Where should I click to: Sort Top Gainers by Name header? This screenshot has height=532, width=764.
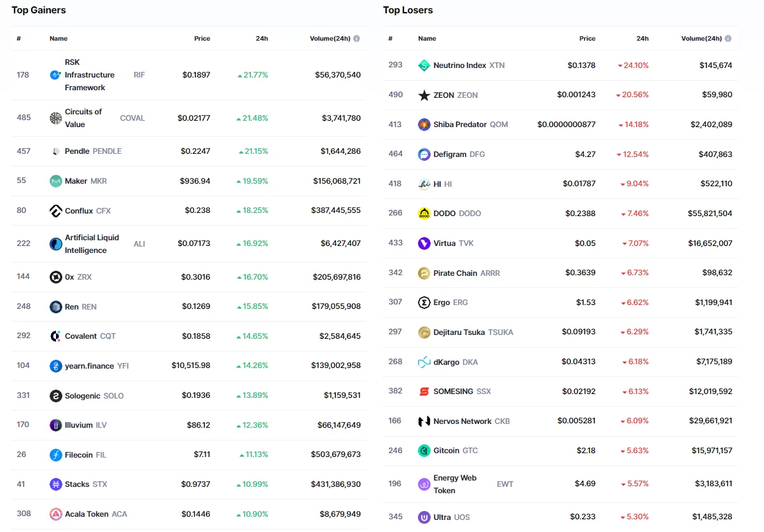pos(59,39)
